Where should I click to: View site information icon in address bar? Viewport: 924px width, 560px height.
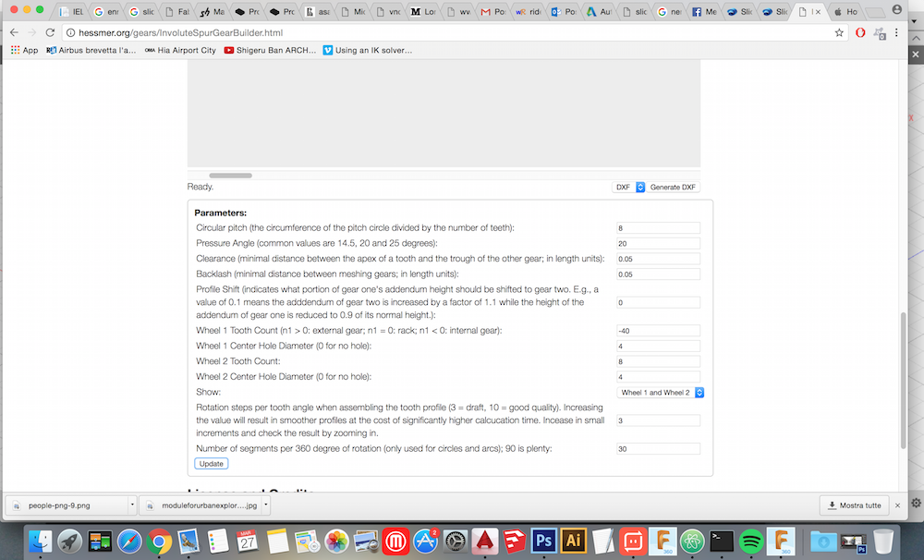click(70, 33)
